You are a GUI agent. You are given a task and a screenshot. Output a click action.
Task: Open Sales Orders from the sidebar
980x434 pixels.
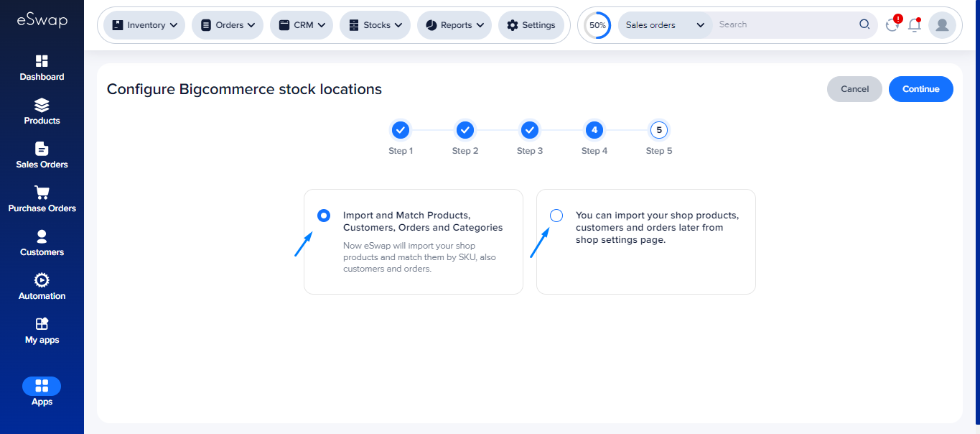coord(42,149)
